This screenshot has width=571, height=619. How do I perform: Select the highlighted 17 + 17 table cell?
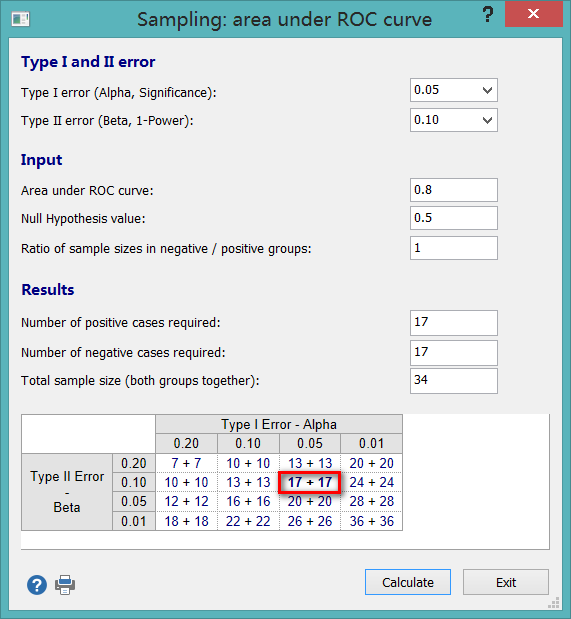(x=310, y=482)
